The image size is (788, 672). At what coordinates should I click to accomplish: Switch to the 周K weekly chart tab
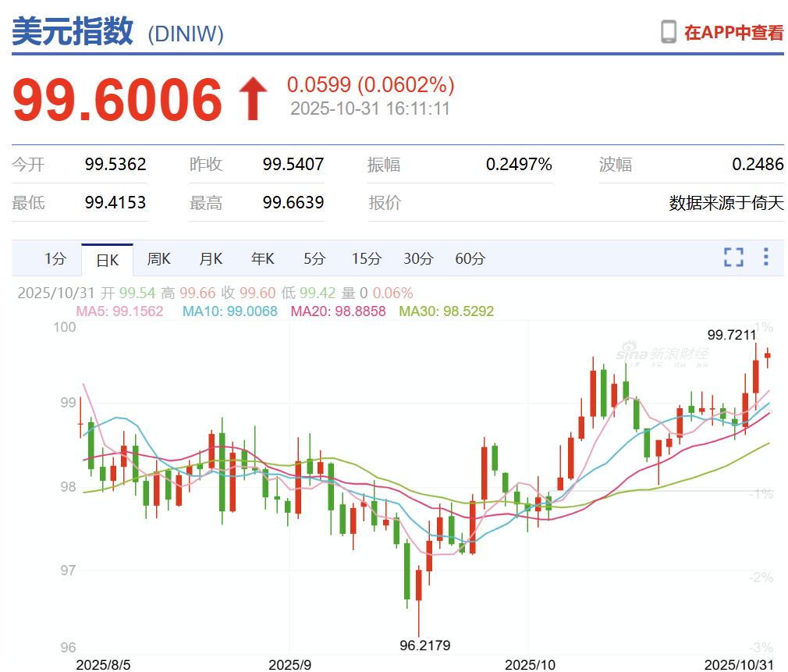click(x=158, y=258)
